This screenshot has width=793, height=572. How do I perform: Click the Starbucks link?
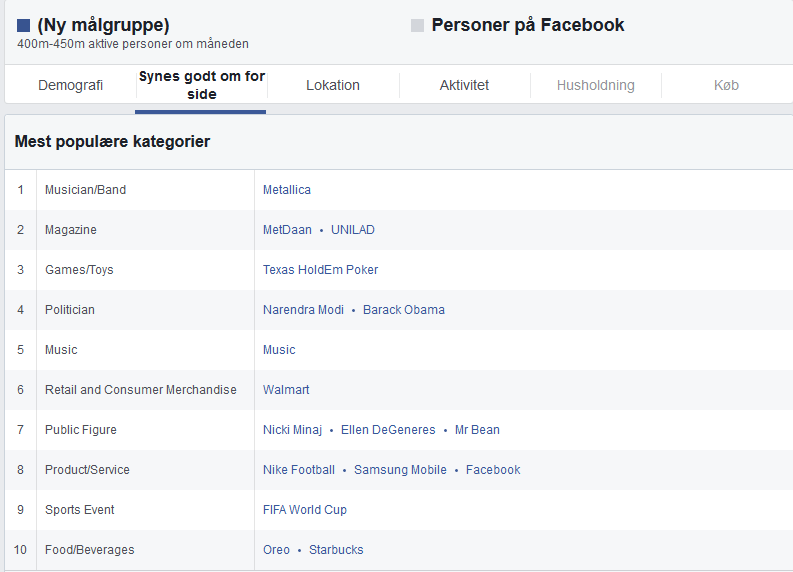click(336, 550)
